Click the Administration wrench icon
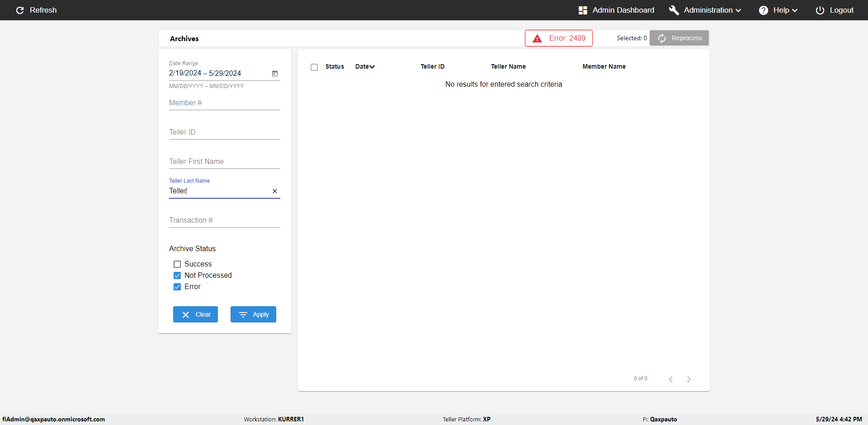 [x=674, y=10]
